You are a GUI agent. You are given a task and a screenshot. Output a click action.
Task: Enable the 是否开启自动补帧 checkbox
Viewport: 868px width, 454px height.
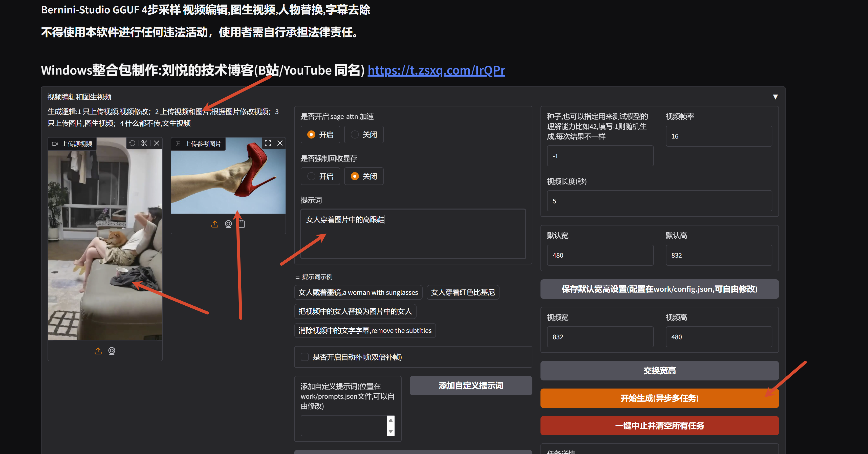(305, 357)
